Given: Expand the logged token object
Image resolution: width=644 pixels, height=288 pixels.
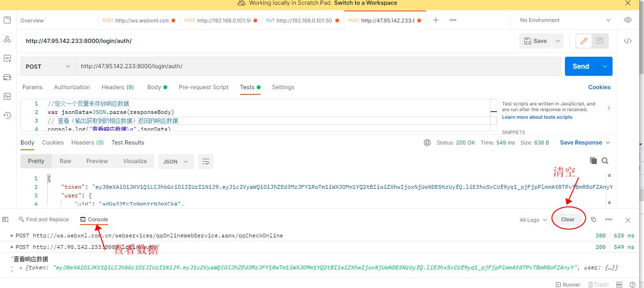Looking at the screenshot, I should coord(21,268).
